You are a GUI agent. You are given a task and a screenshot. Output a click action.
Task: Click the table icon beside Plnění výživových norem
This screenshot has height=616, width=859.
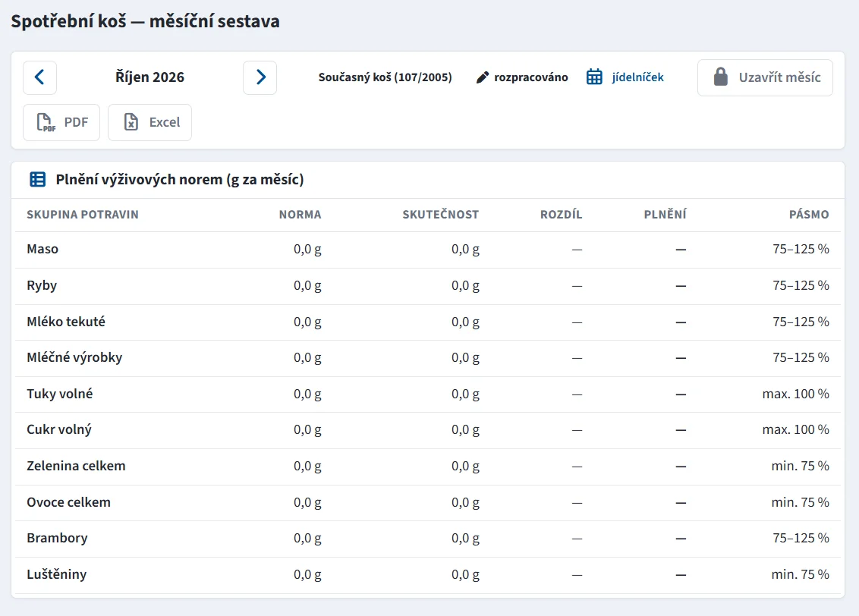click(38, 179)
